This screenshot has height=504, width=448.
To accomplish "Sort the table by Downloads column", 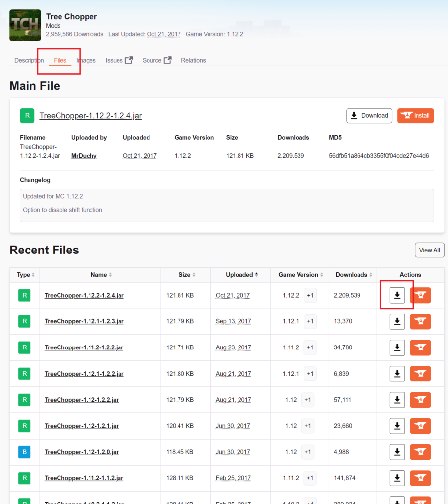I will [x=354, y=275].
